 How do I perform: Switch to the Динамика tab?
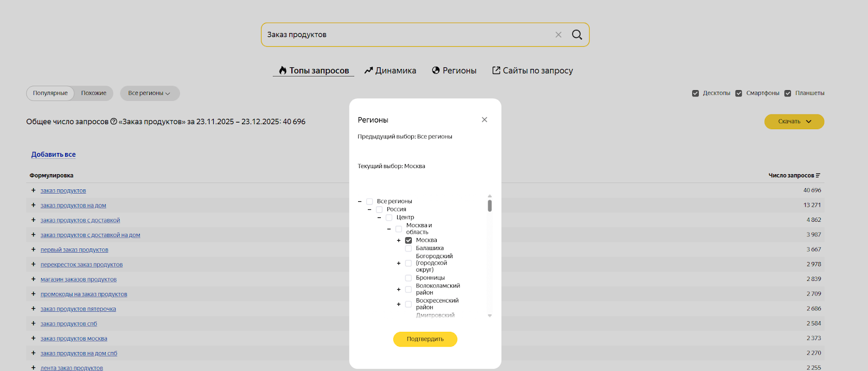[x=390, y=71]
